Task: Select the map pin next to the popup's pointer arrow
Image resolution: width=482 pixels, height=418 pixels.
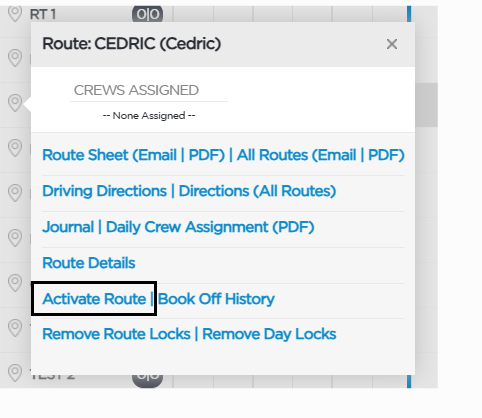Action: point(15,103)
